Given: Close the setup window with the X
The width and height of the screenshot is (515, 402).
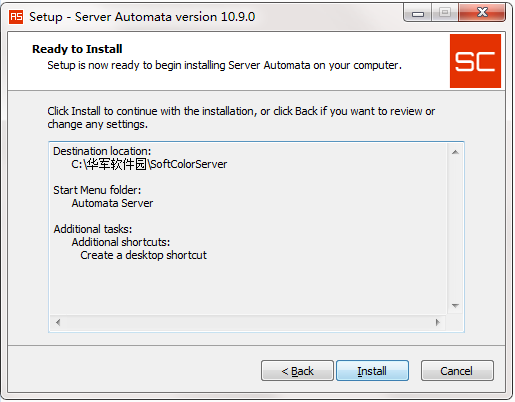Looking at the screenshot, I should tap(482, 13).
